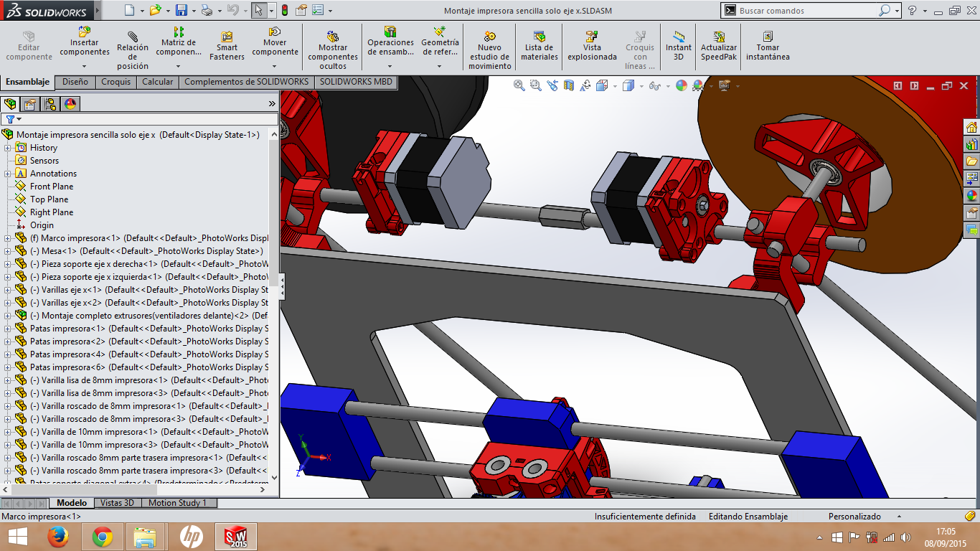Image resolution: width=980 pixels, height=551 pixels.
Task: Open Chrome from the taskbar
Action: point(103,537)
